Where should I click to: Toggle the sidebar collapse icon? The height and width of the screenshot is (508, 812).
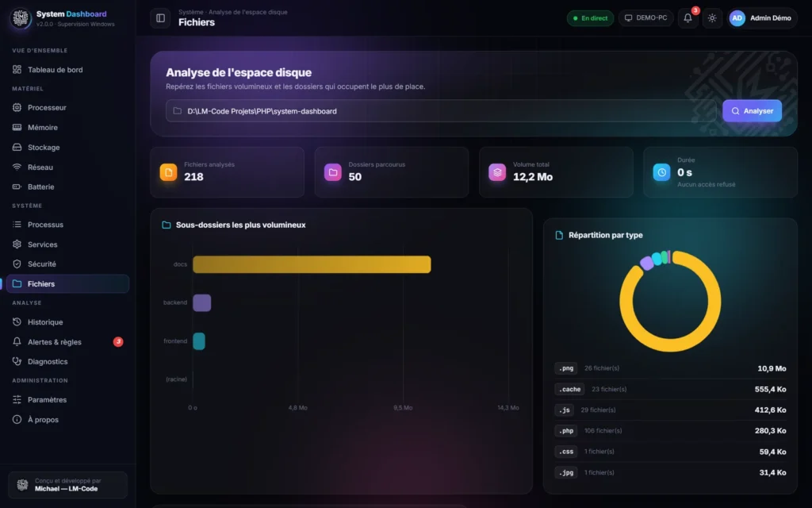pyautogui.click(x=160, y=18)
